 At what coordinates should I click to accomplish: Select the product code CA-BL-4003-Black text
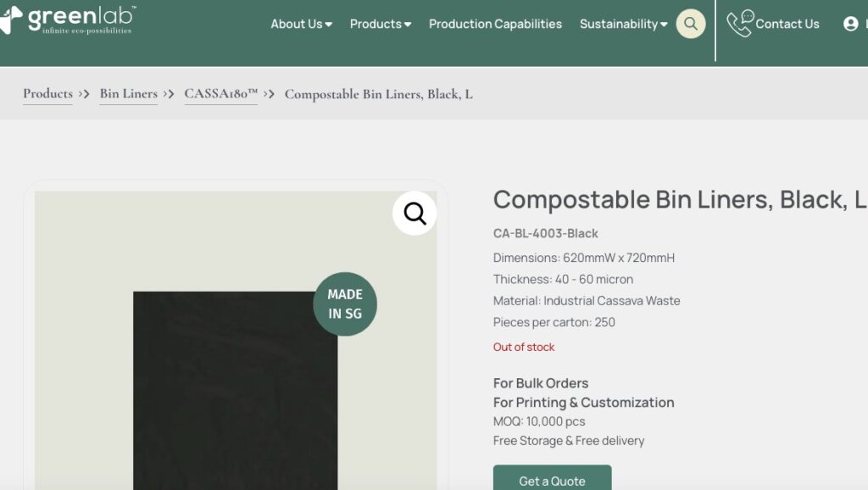[x=546, y=232]
